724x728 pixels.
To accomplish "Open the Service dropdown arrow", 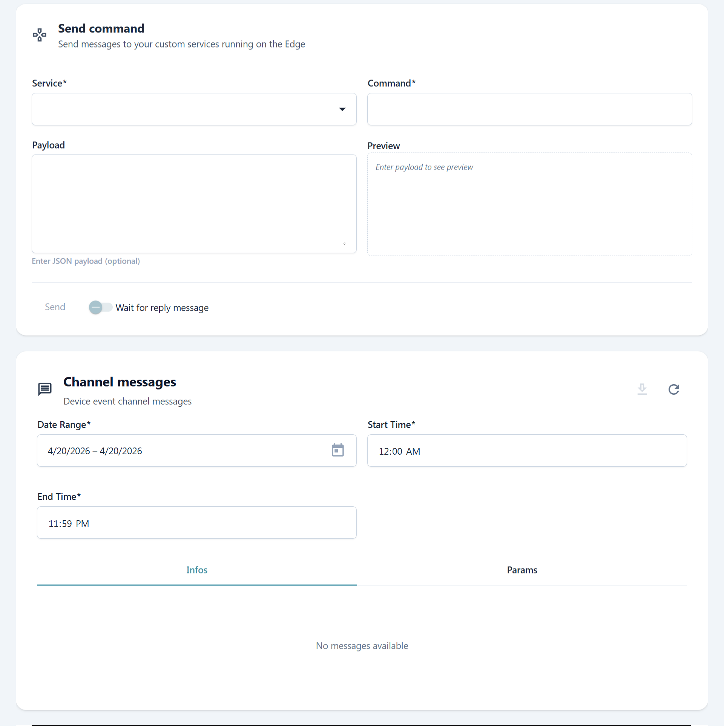I will point(342,109).
